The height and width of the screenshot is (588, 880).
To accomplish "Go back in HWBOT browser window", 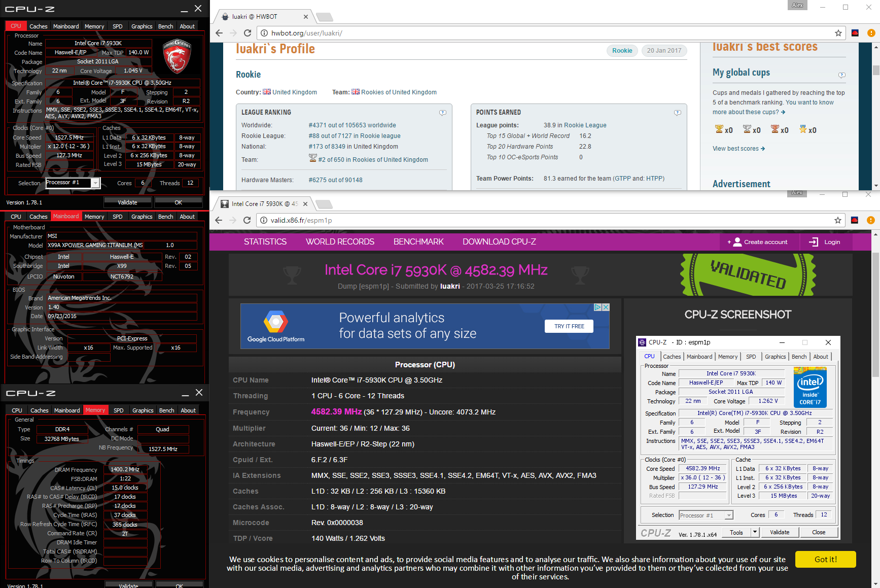I will coord(219,33).
